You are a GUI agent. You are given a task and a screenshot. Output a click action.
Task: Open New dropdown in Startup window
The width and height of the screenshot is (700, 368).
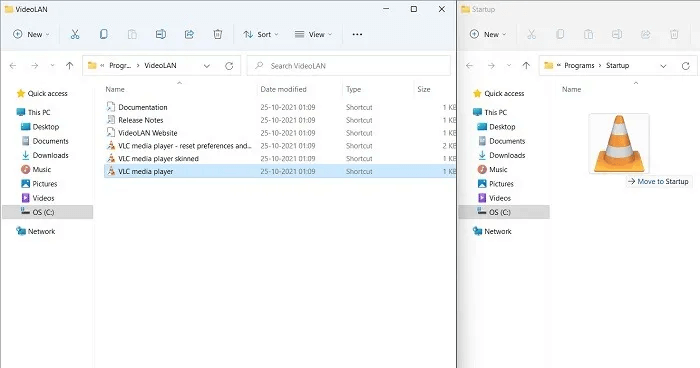(x=488, y=34)
